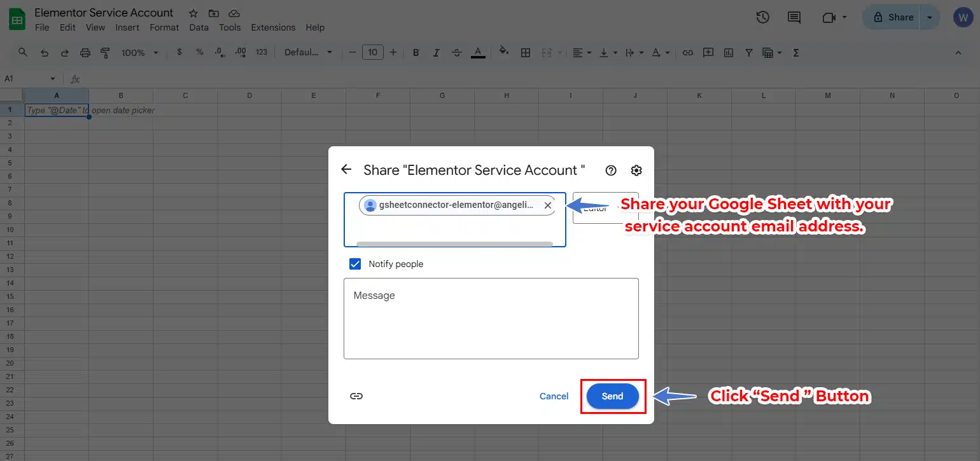Open the comments icon in header
The height and width of the screenshot is (461, 980).
pos(794,18)
